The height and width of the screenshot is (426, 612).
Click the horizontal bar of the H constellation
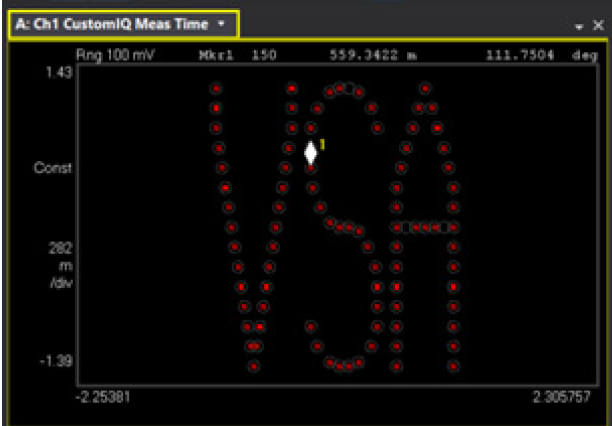click(424, 228)
